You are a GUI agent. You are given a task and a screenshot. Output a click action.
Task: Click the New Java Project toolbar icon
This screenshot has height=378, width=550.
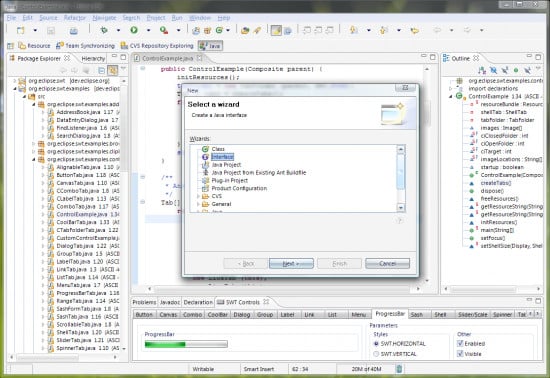click(196, 31)
